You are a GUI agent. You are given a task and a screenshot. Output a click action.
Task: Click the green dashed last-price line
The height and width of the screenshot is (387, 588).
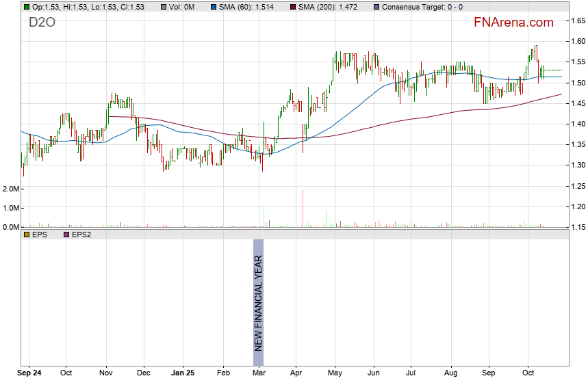552,70
